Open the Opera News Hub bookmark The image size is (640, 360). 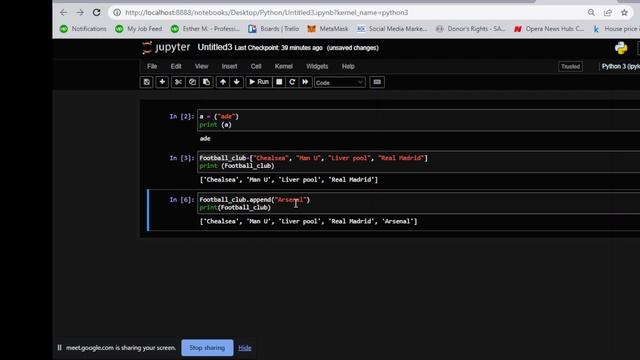click(x=549, y=29)
